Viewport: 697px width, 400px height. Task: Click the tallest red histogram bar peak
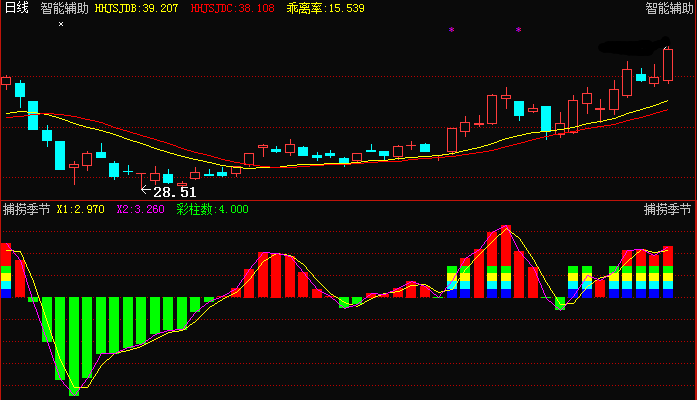(506, 261)
